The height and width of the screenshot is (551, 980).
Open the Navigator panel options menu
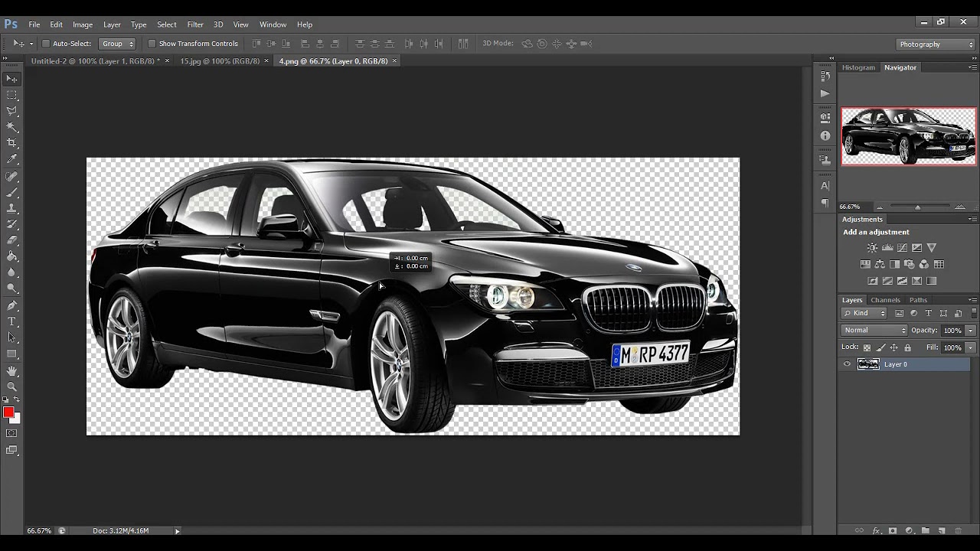point(972,67)
